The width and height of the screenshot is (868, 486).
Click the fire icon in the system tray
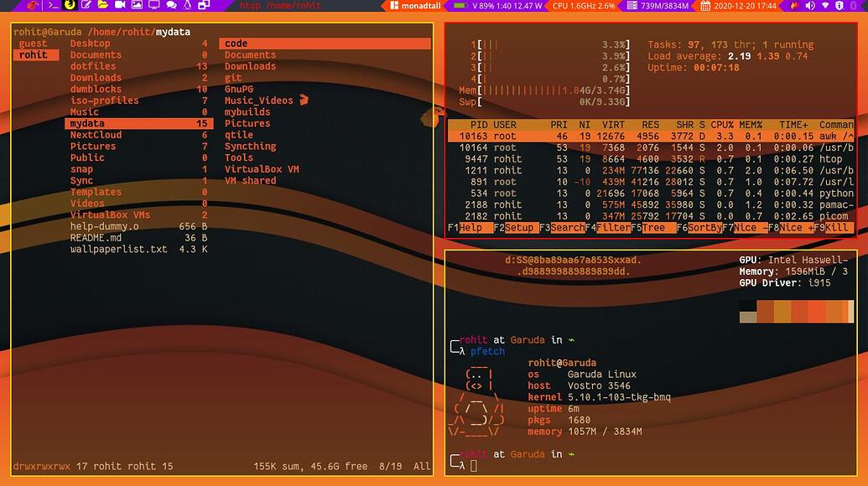coord(795,6)
